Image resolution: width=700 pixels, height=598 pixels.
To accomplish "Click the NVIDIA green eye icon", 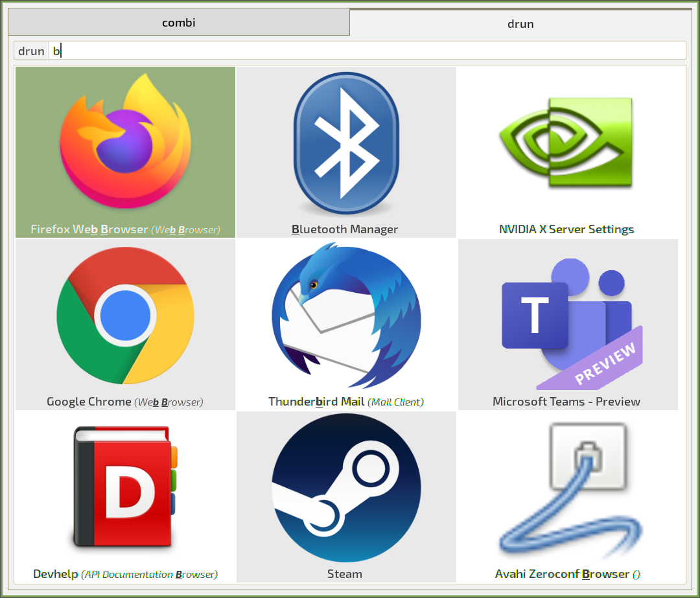I will pos(566,143).
